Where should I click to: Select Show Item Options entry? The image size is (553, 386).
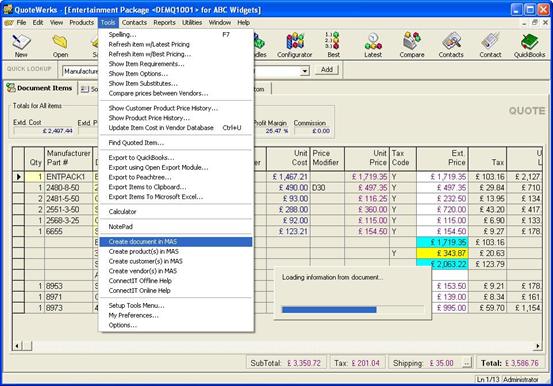click(176, 74)
